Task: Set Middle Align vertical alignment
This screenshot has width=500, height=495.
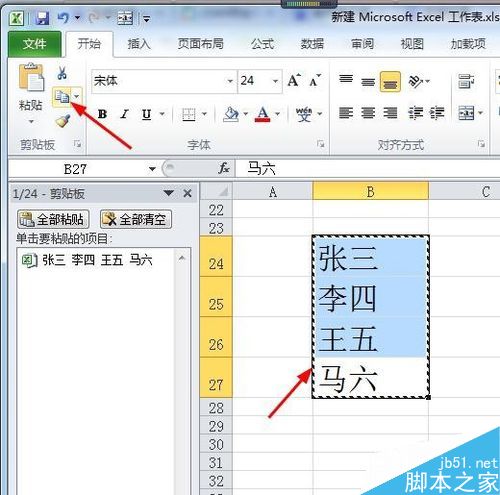Action: pyautogui.click(x=368, y=81)
